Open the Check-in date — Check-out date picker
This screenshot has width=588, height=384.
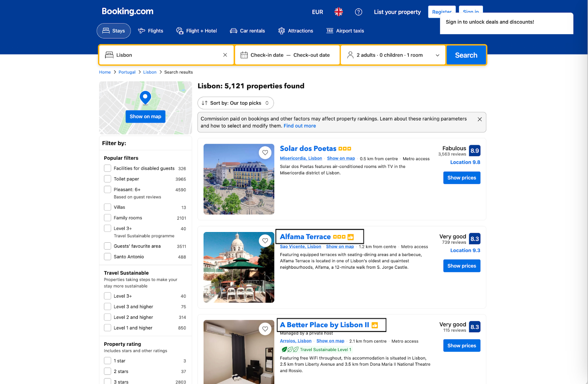coord(287,55)
